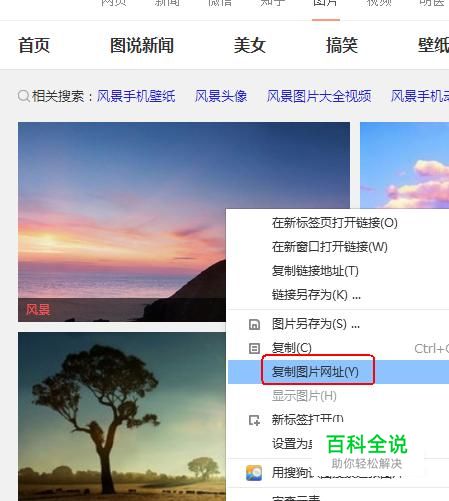The image size is (449, 501).
Task: Choose 在新窗口打开链接(W)
Action: [329, 247]
